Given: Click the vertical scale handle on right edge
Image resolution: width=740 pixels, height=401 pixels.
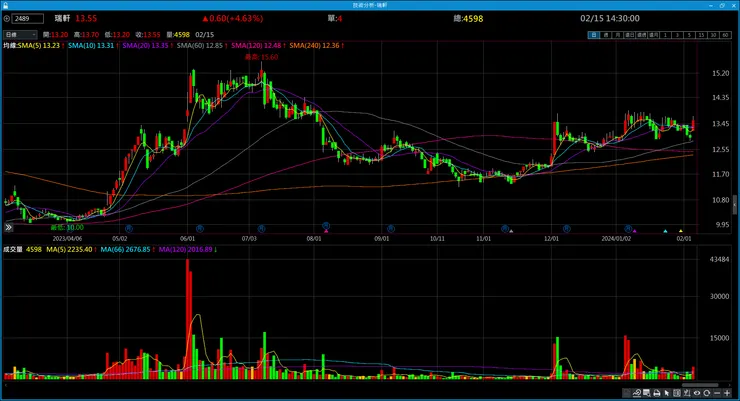Looking at the screenshot, I should tap(734, 205).
